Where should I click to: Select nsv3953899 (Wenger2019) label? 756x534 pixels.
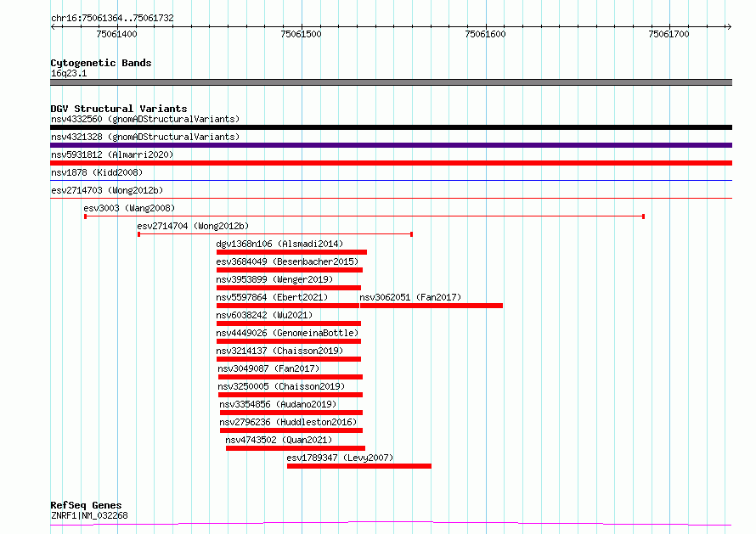(274, 279)
